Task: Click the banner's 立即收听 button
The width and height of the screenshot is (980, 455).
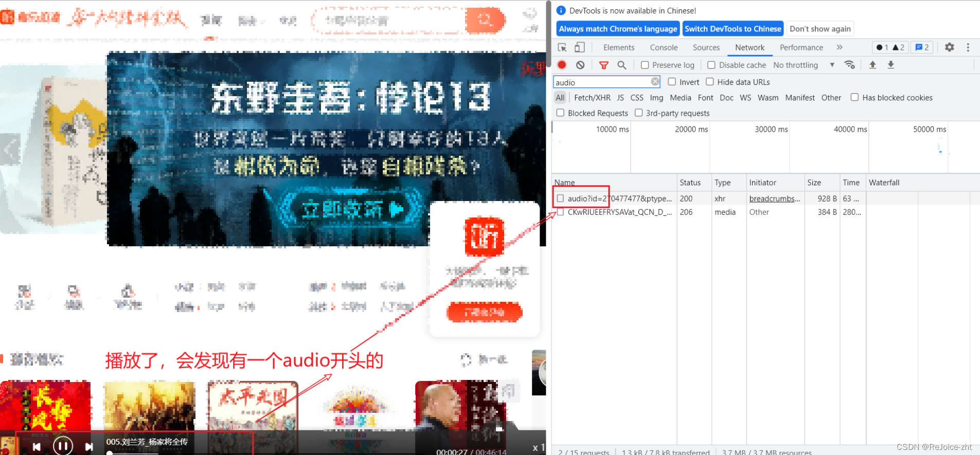Action: 353,209
